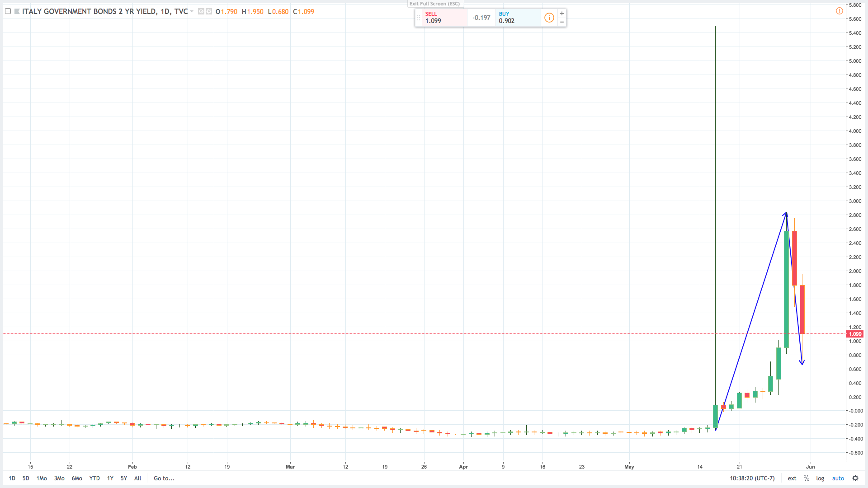Click the time zone clock 10:38:20 (UTC-7)
This screenshot has height=488, width=868.
(752, 478)
